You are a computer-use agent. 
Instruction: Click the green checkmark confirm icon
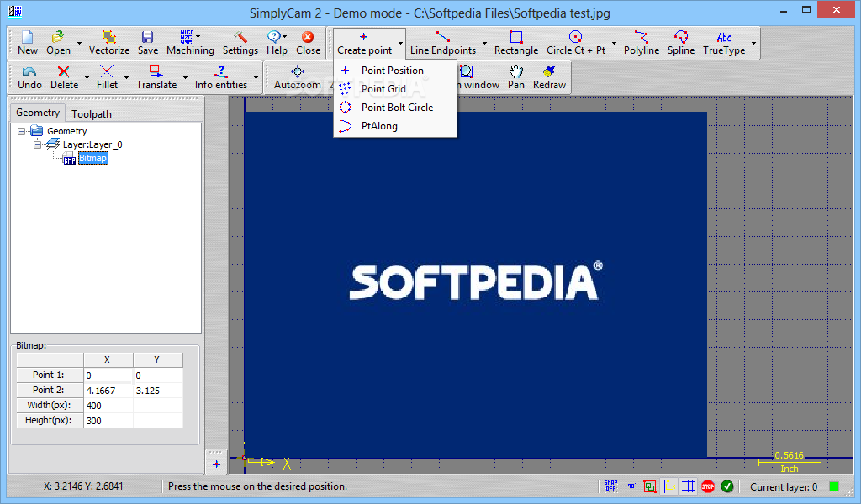point(727,486)
